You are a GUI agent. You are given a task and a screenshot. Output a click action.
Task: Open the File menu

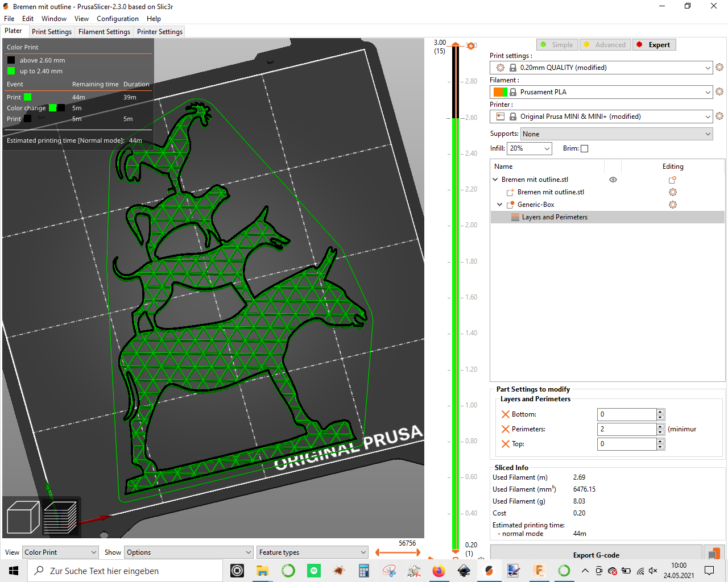point(9,19)
